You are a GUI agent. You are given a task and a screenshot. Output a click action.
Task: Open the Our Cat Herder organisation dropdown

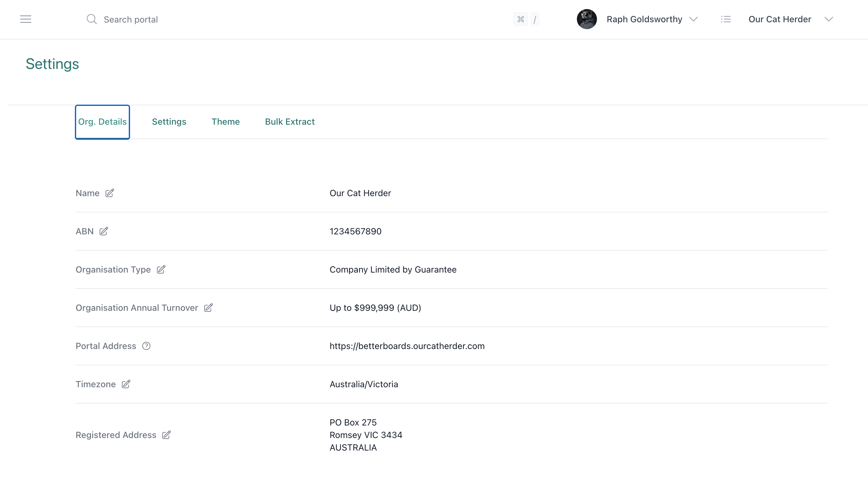point(829,19)
